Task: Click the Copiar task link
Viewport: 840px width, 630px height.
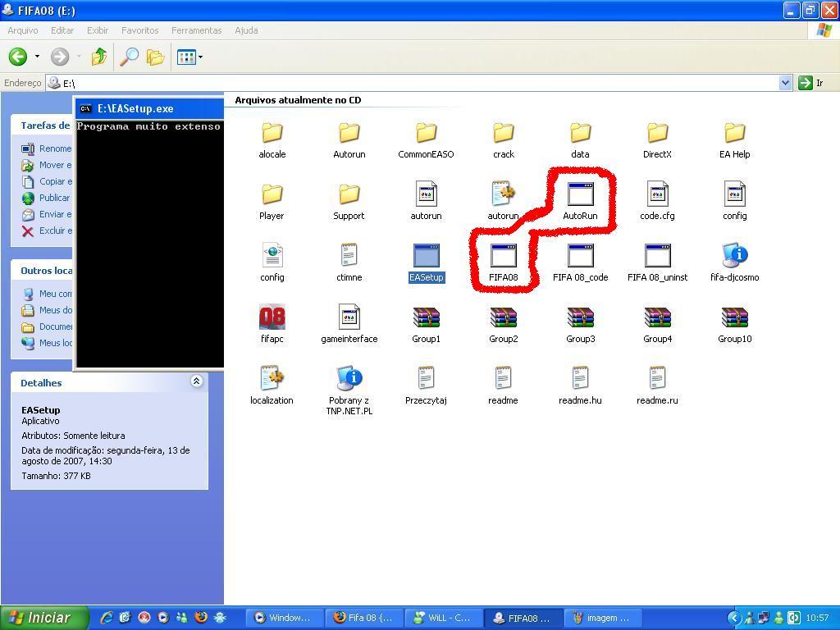Action: click(x=47, y=181)
